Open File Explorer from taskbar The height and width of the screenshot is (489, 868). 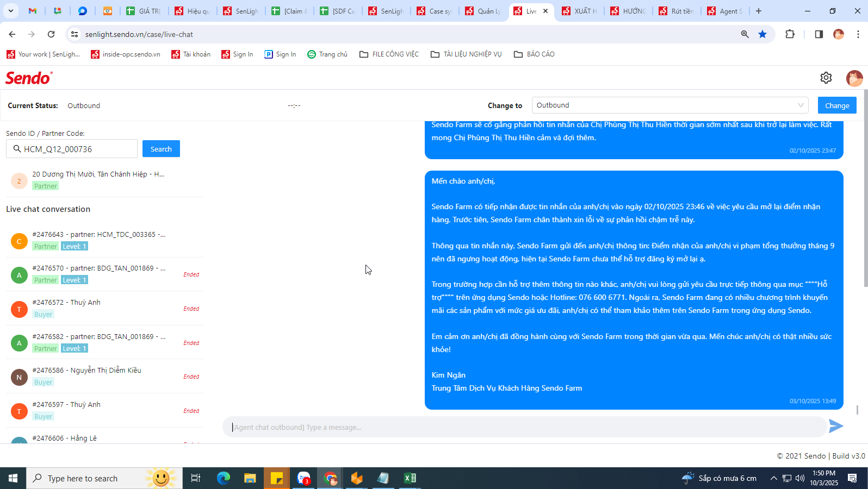point(250,478)
